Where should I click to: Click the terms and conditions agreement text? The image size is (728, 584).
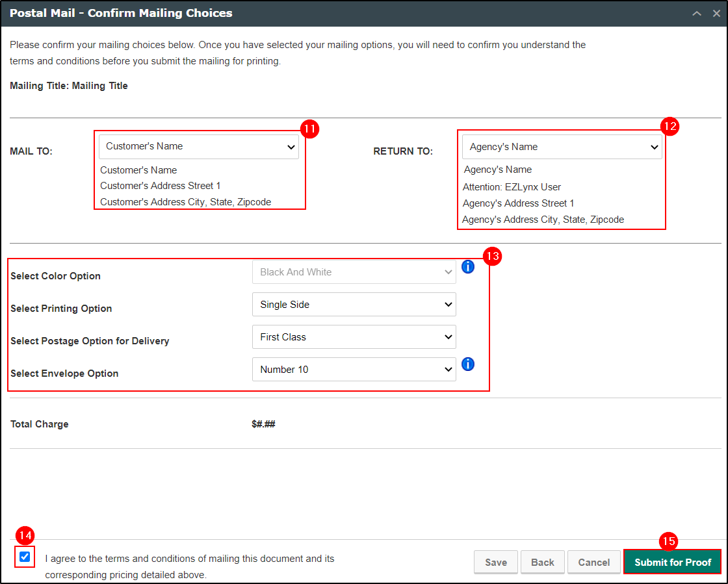point(189,566)
